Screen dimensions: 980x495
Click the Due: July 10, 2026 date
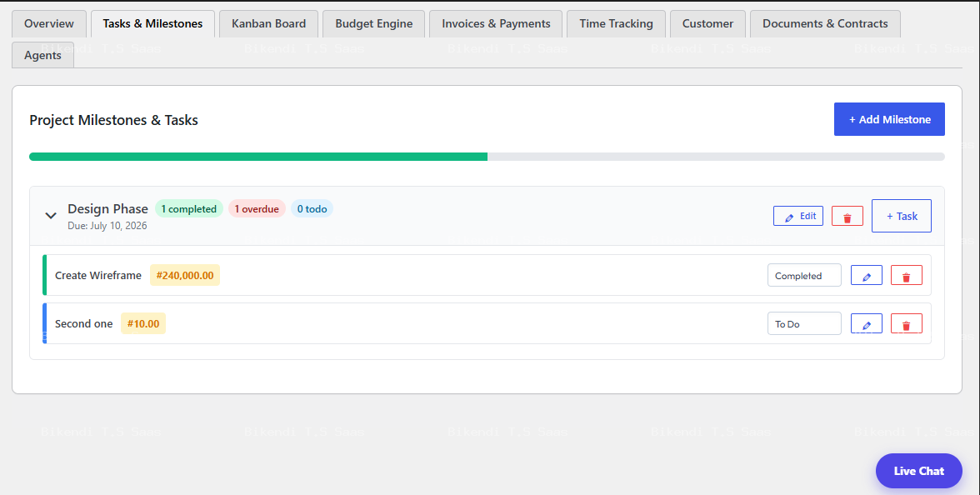coord(107,226)
